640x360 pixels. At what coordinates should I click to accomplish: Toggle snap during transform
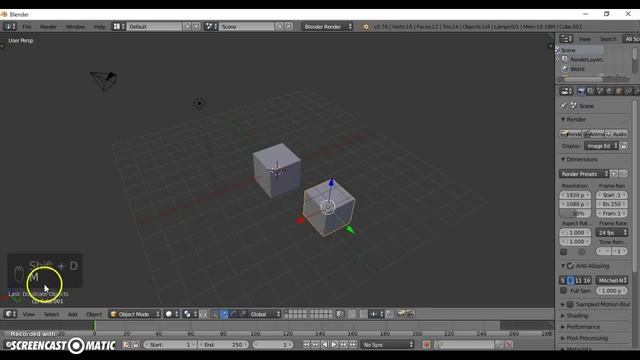click(363, 314)
